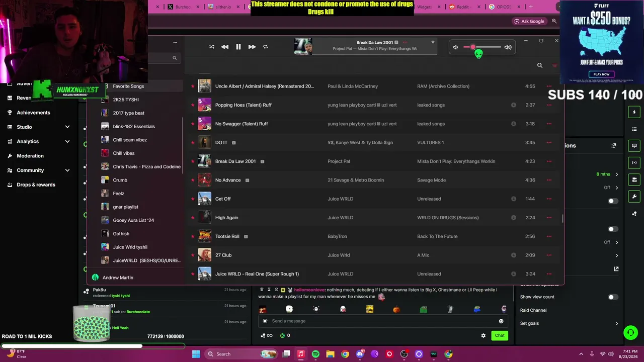Open more options for now-playing Break Da Law 2001
Viewport: 644px width, 362px height.
(x=405, y=42)
